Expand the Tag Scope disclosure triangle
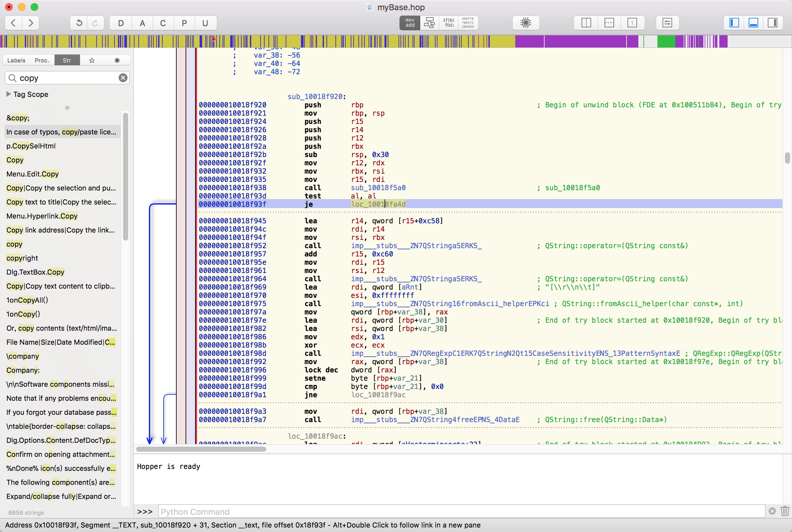The height and width of the screenshot is (532, 792). pyautogui.click(x=9, y=94)
